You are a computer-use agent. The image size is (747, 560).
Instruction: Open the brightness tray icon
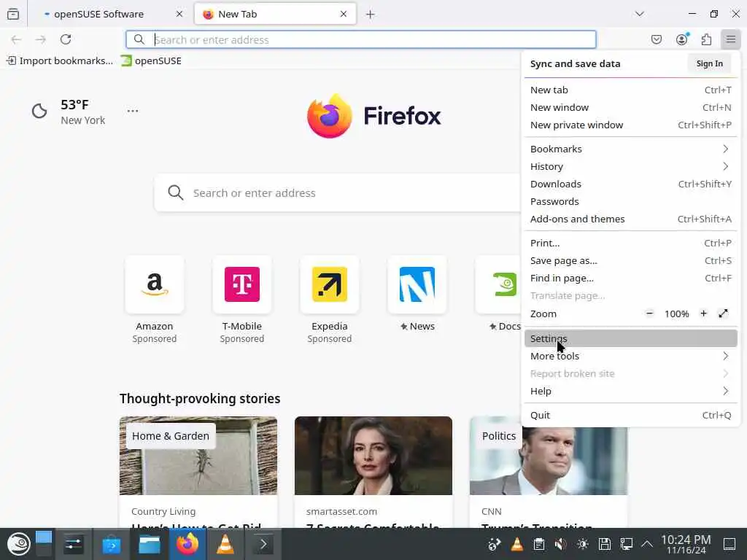(x=582, y=544)
